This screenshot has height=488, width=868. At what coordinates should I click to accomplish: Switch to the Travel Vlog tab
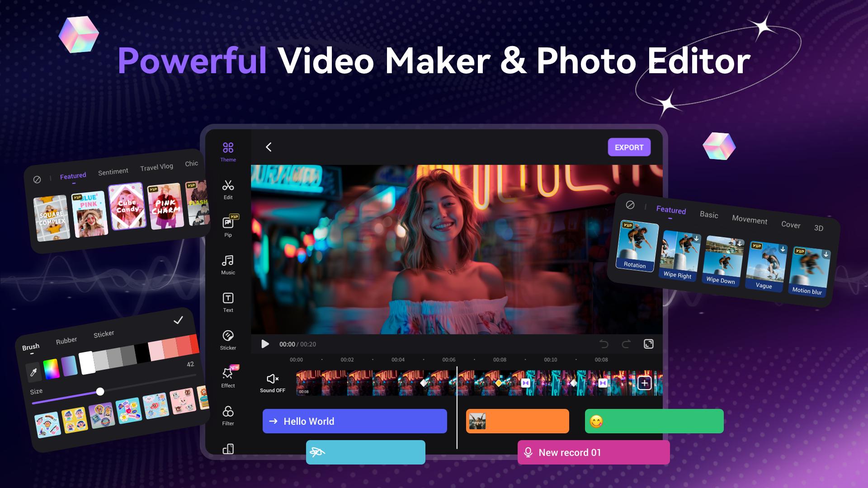tap(156, 167)
